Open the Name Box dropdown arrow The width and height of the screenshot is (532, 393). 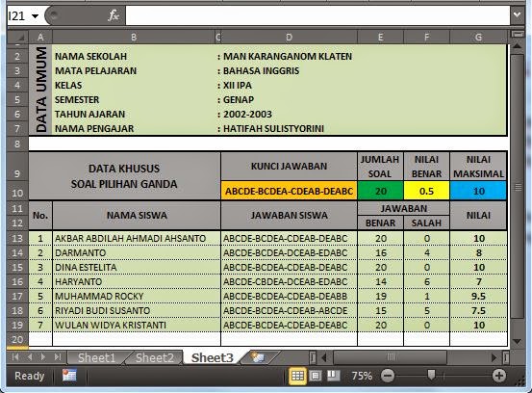(35, 16)
